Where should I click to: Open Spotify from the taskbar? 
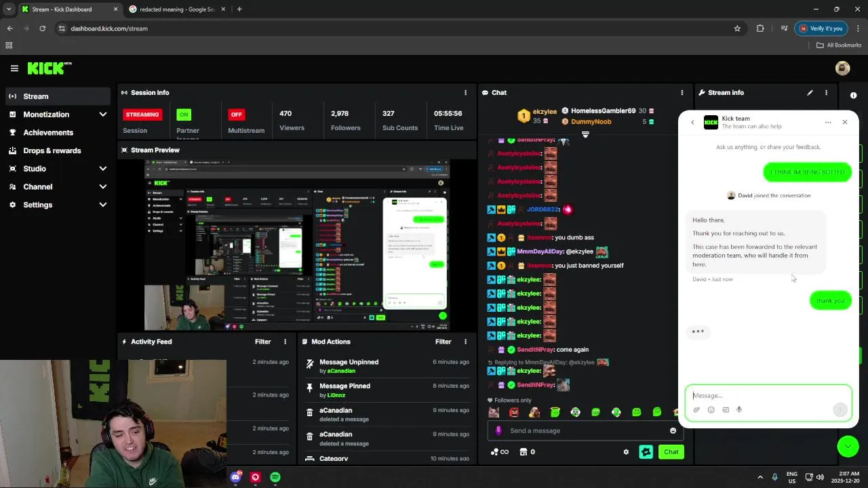[275, 477]
